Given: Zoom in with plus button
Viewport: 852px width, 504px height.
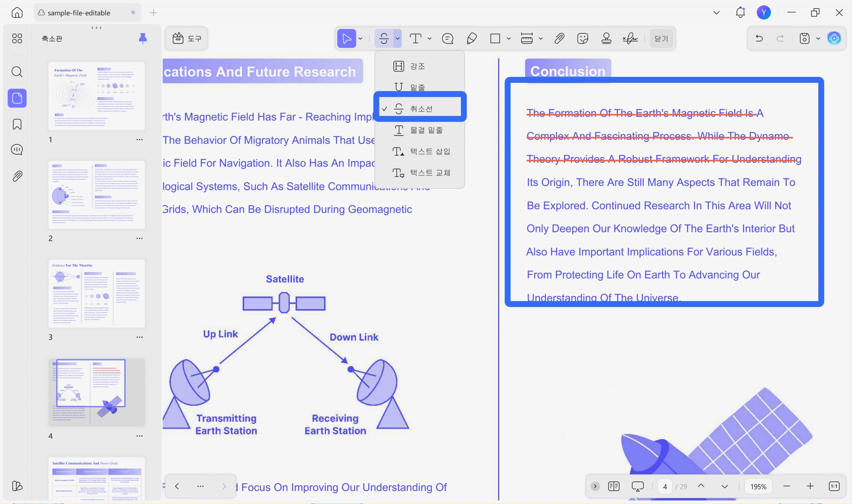Looking at the screenshot, I should [810, 486].
